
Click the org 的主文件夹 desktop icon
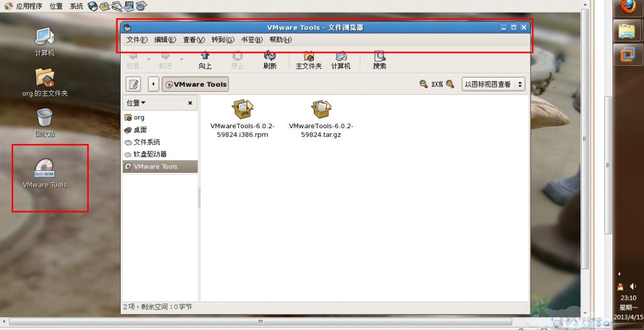[45, 82]
